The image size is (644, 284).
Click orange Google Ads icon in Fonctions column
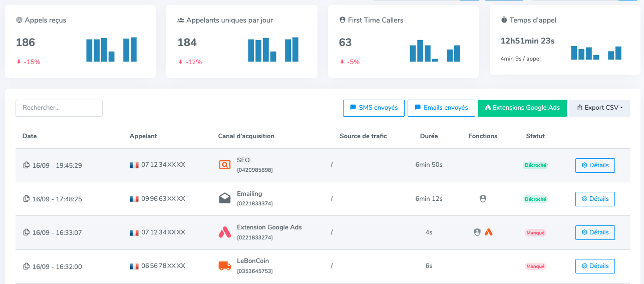point(489,232)
